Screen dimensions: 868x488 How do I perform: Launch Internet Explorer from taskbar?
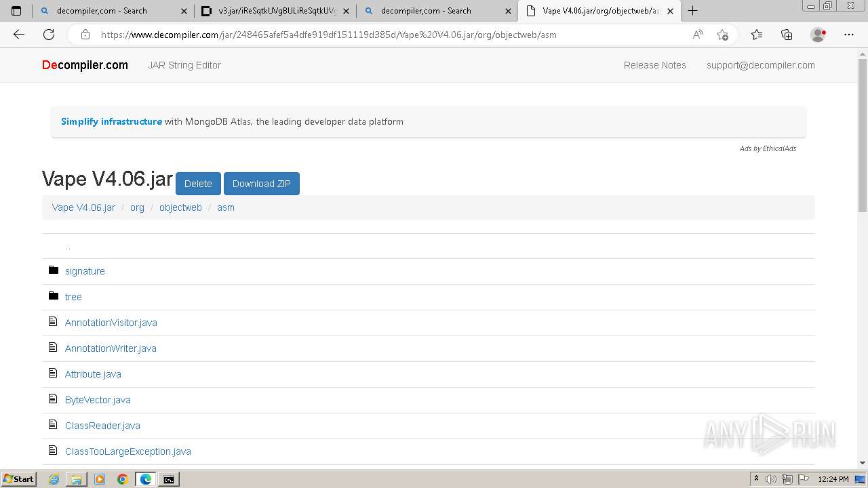54,479
